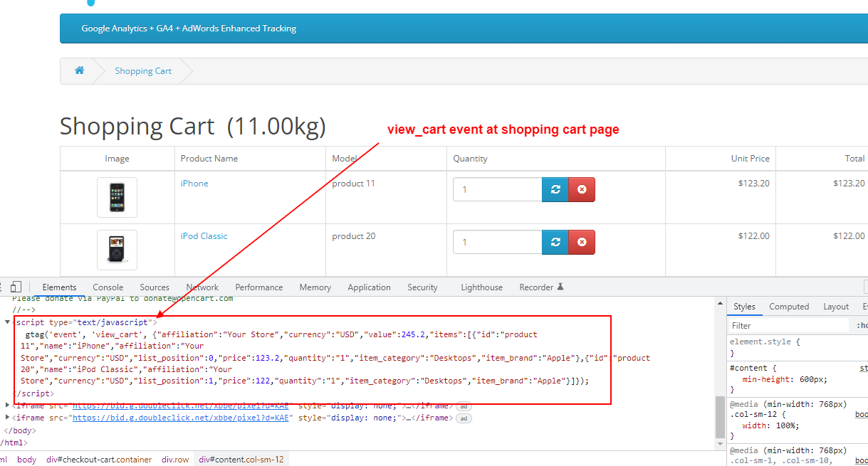The width and height of the screenshot is (868, 466).
Task: Select the Styles pane tab
Action: (744, 307)
